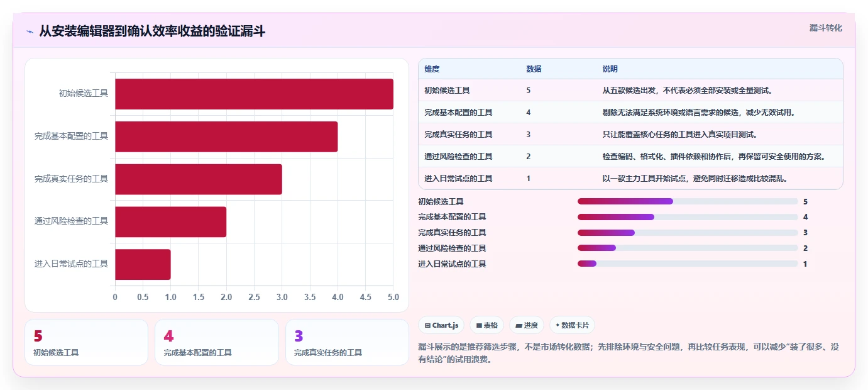This screenshot has height=390, width=868.
Task: Click the 数据卡片 tag chip
Action: coord(572,325)
